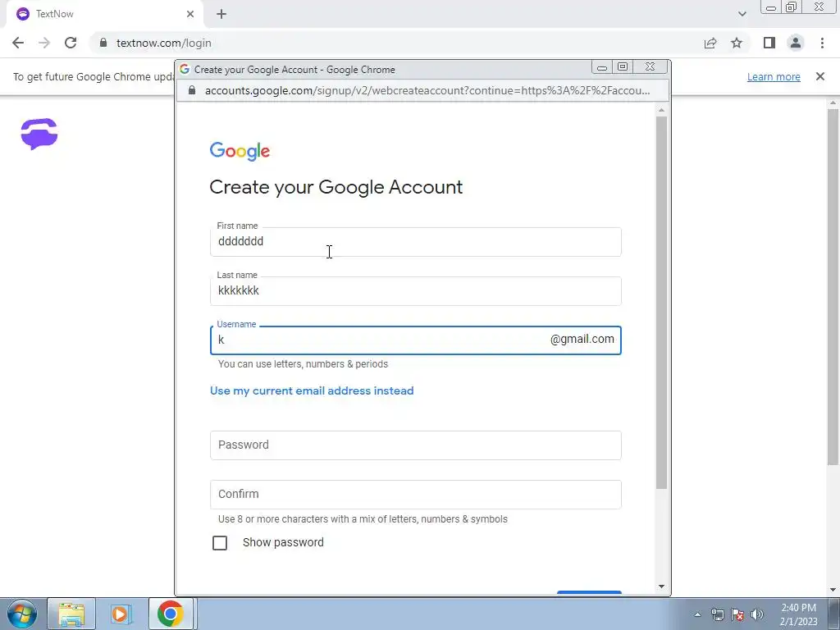Focus the Confirm password field

416,495
